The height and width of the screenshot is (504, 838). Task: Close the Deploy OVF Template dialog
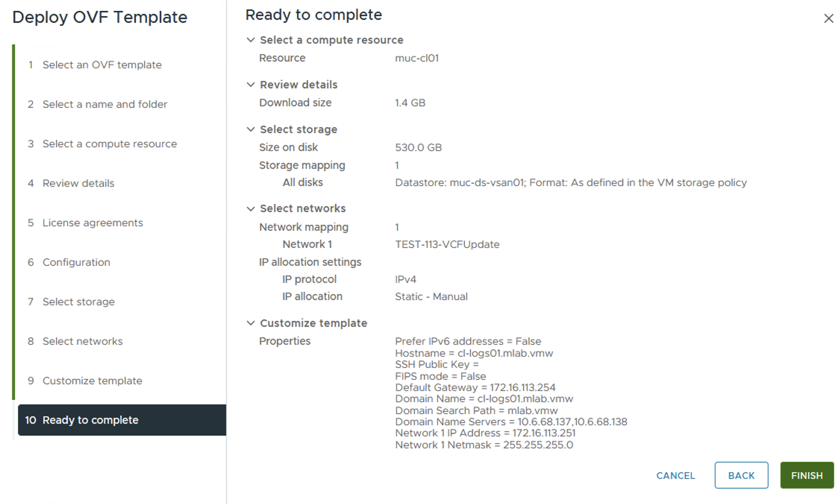(828, 18)
